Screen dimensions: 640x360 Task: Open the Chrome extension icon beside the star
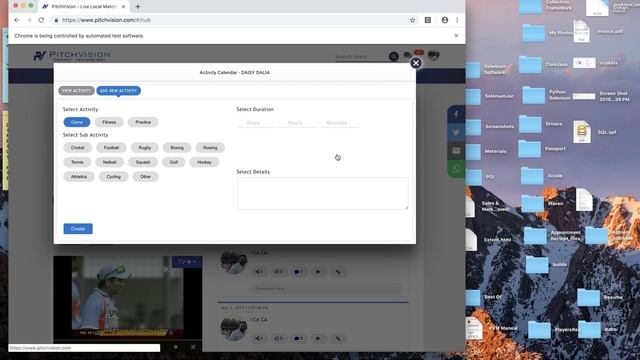(x=428, y=20)
